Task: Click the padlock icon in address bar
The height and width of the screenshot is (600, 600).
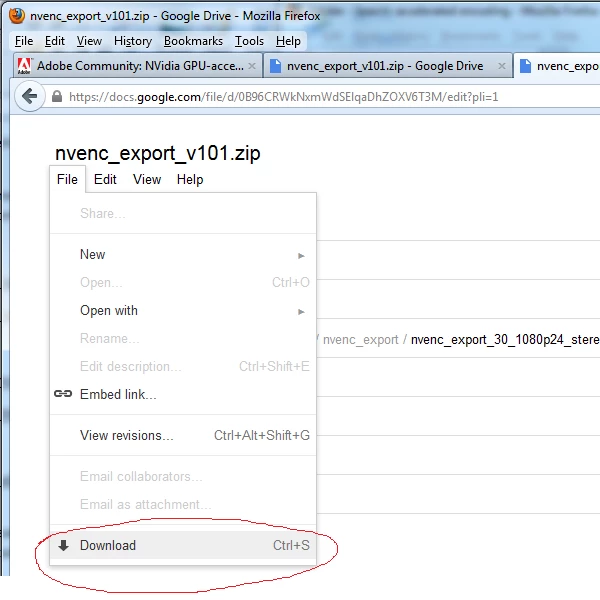Action: [x=57, y=96]
